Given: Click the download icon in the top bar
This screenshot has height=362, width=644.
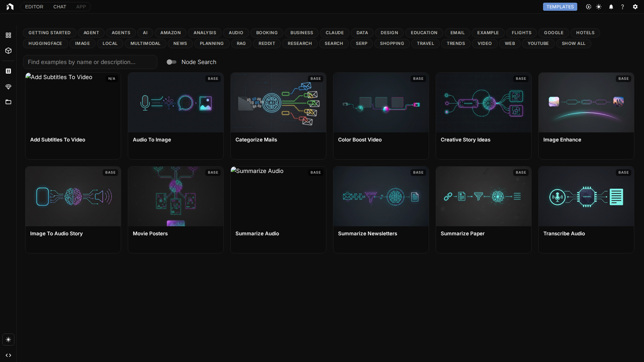Looking at the screenshot, I should coord(588,7).
